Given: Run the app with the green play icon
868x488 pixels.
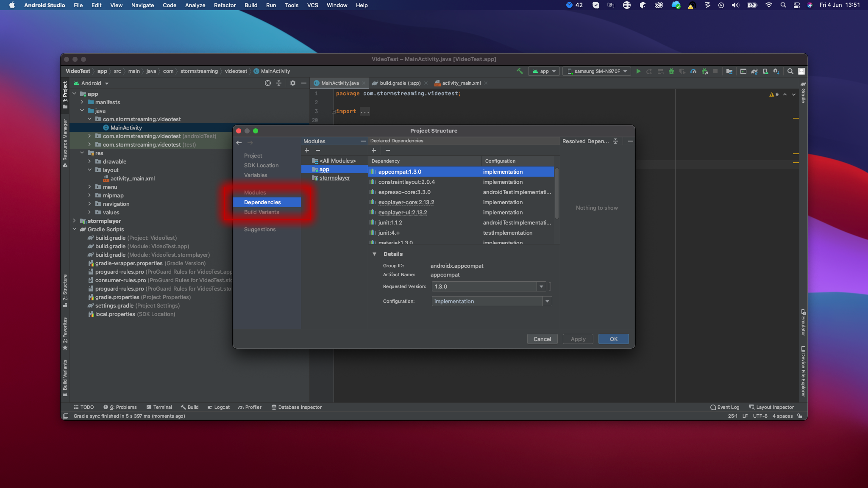Looking at the screenshot, I should pyautogui.click(x=638, y=71).
